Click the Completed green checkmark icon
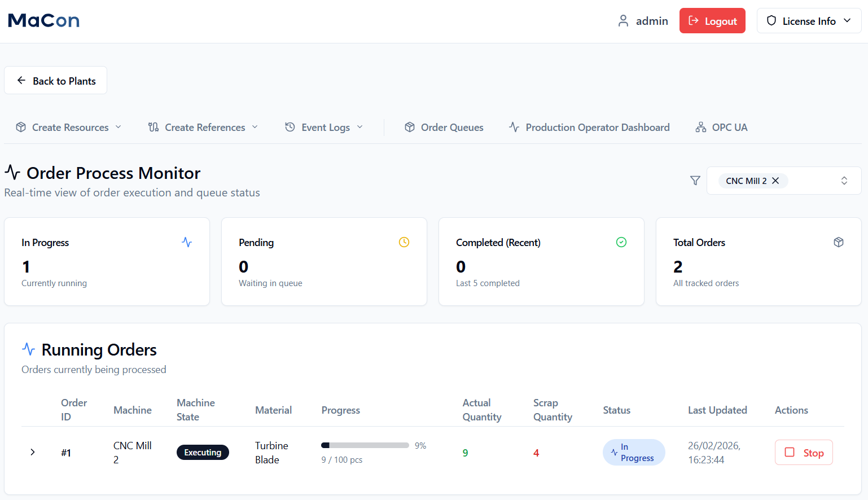Image resolution: width=868 pixels, height=500 pixels. pyautogui.click(x=621, y=242)
